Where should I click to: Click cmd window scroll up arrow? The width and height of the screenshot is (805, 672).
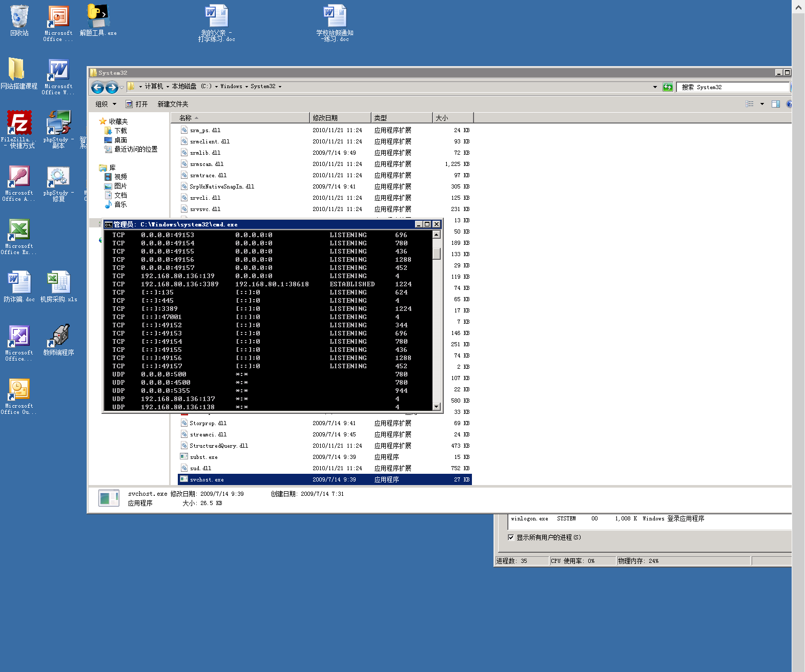437,235
